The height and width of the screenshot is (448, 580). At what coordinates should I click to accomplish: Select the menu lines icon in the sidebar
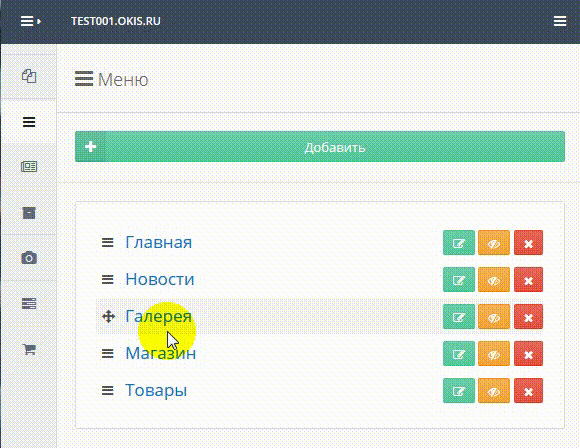[x=29, y=122]
